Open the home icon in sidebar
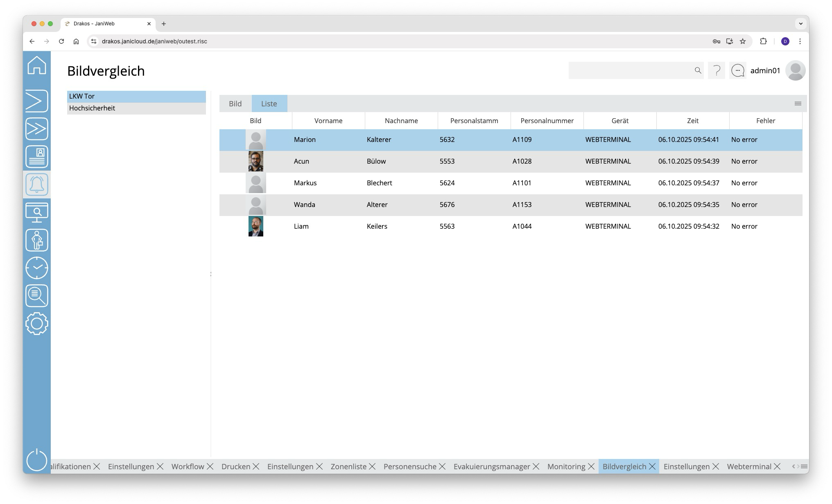The width and height of the screenshot is (832, 504). click(x=37, y=65)
